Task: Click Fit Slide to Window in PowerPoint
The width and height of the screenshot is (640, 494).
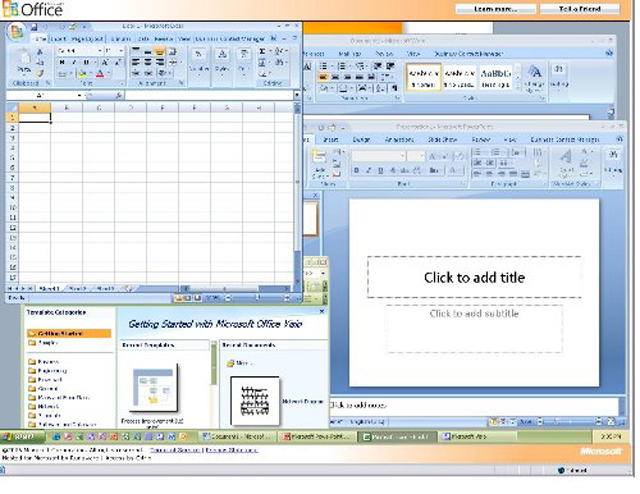Action: pos(611,421)
